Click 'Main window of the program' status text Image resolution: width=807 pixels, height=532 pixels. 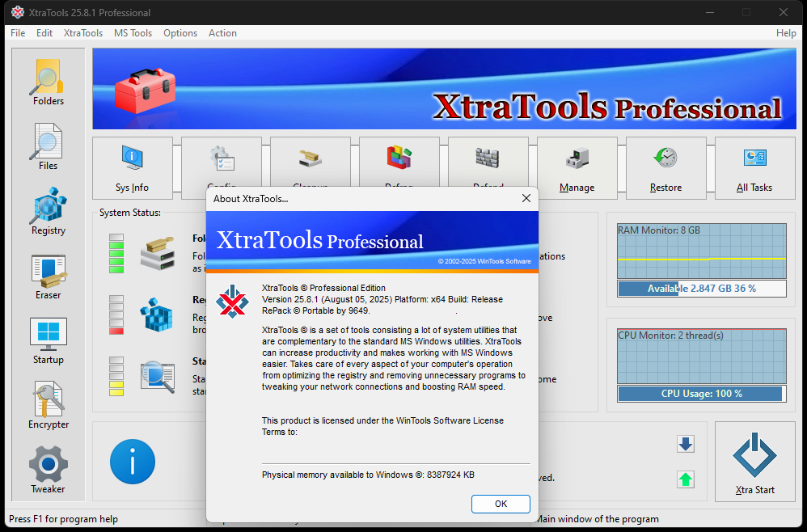click(x=597, y=519)
